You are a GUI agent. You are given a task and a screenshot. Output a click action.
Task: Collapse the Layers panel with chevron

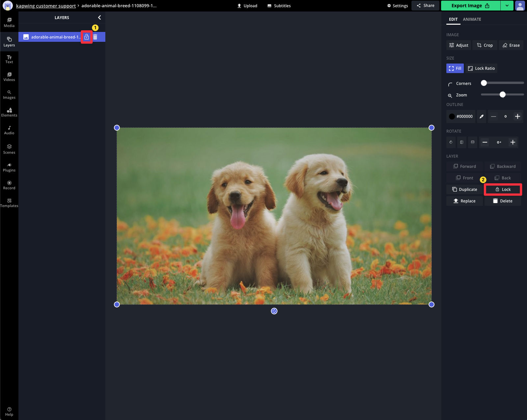click(x=99, y=17)
